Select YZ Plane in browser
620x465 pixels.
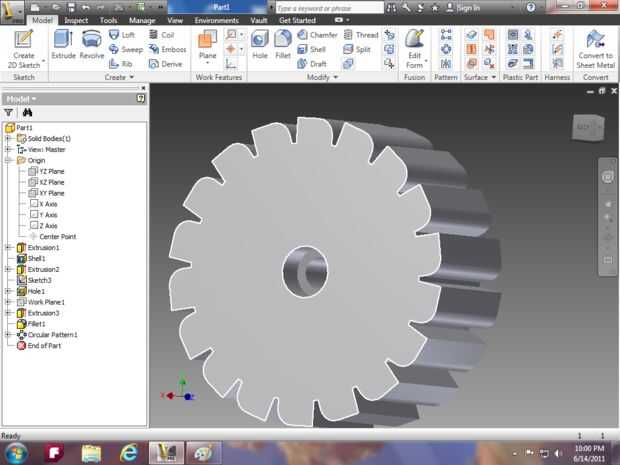47,171
